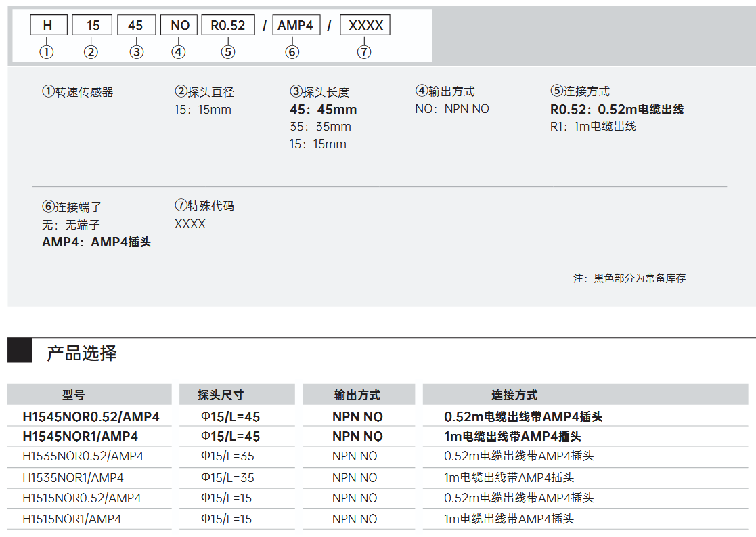
Task: Select the black square beside 产品选择 heading
Action: (20, 351)
